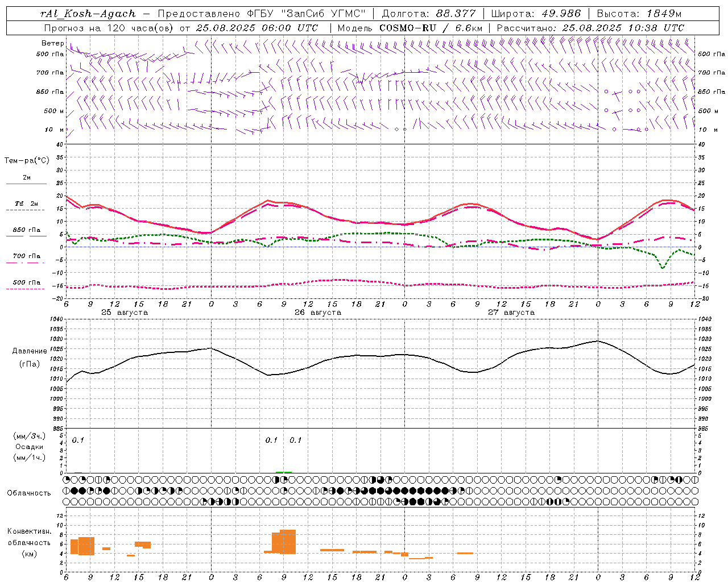Click the forecast start 25.08.2025 06:00 UTC
728x582 pixels.
click(257, 28)
